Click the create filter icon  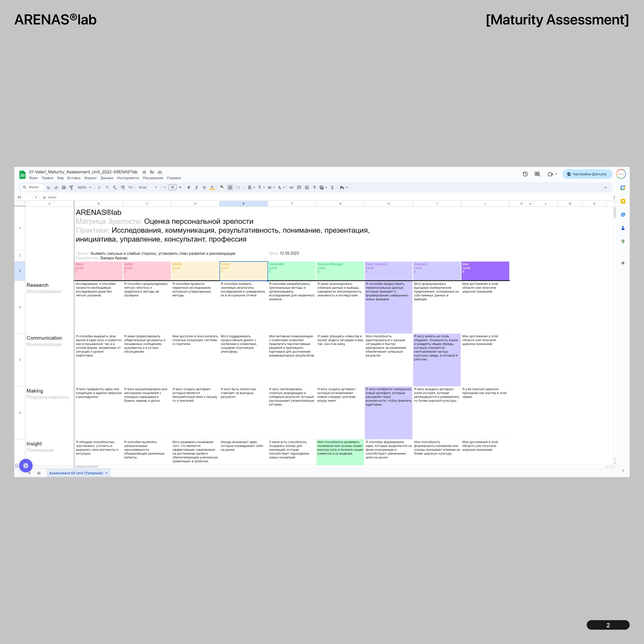pyautogui.click(x=314, y=187)
